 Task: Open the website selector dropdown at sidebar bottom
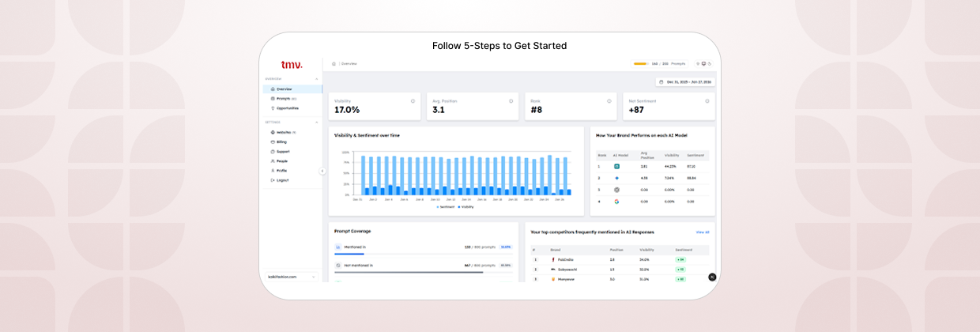(292, 277)
